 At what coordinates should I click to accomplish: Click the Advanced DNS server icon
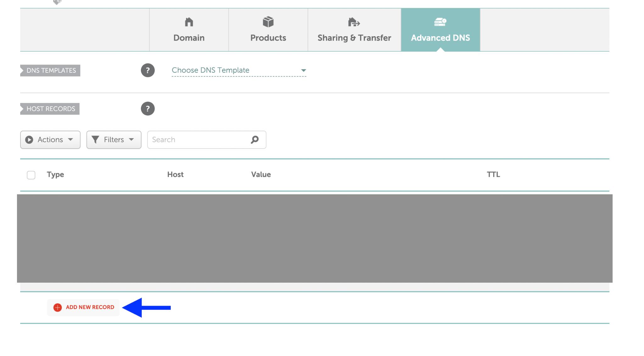point(440,22)
